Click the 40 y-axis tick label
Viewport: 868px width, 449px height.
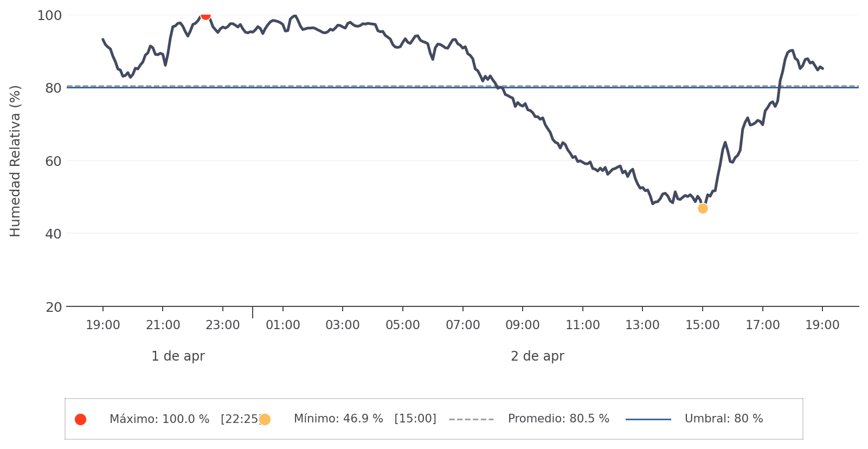point(53,234)
